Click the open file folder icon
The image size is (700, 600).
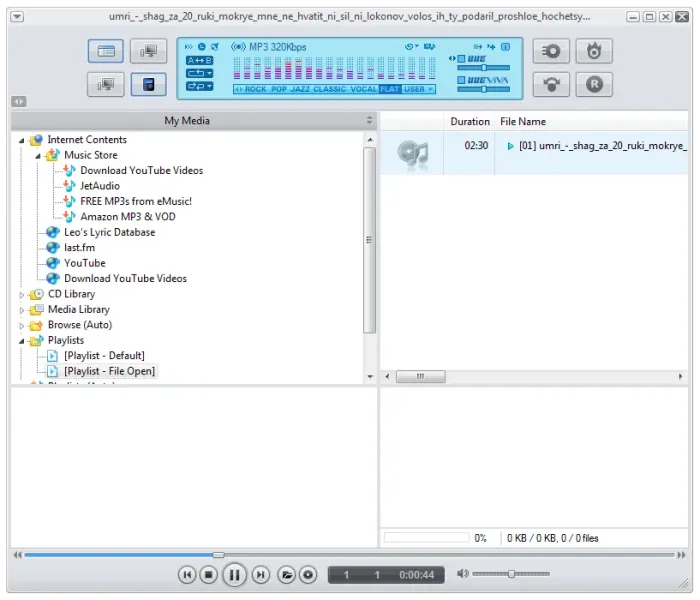click(287, 574)
